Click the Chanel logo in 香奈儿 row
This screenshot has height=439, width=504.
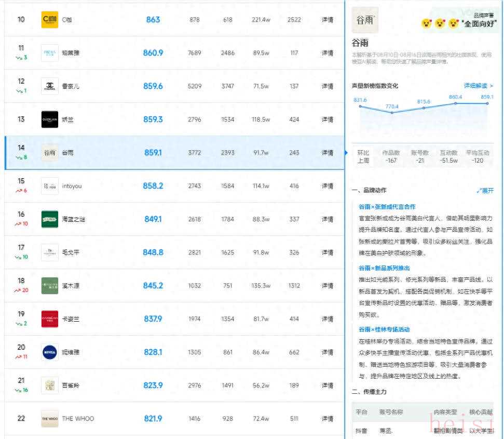click(x=50, y=86)
